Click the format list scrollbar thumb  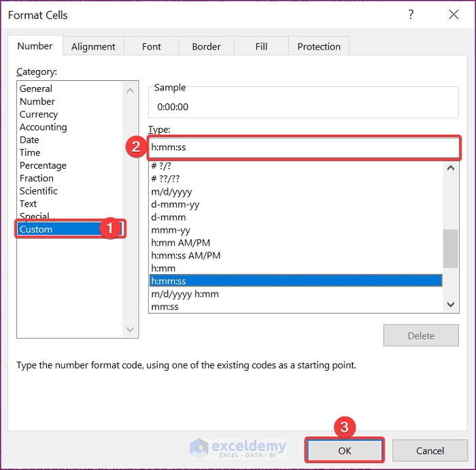click(x=450, y=248)
